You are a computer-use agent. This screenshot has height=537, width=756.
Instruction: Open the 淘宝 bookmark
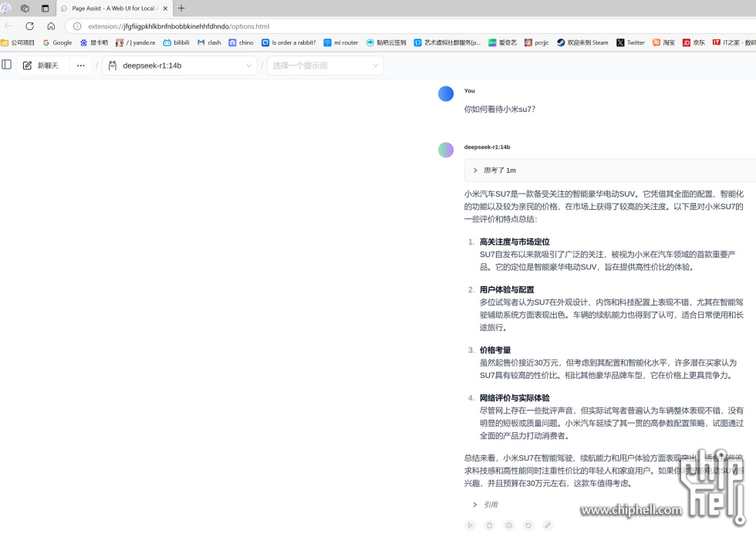[663, 42]
